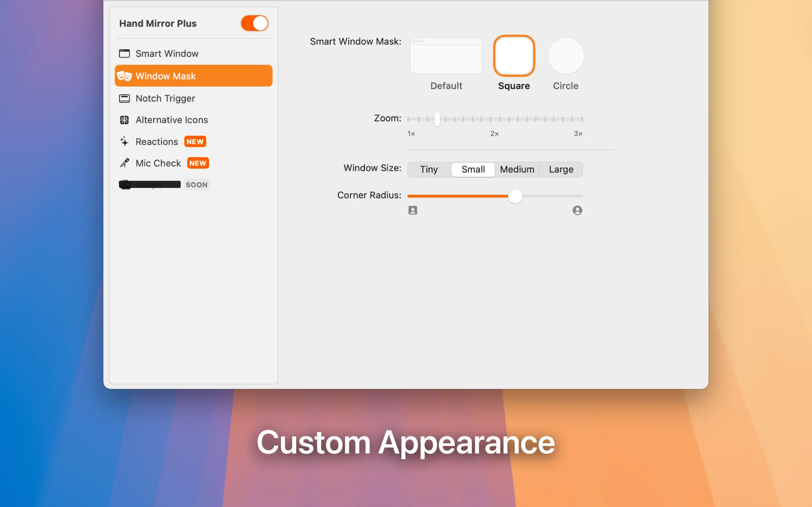Choose the Square window mask
The width and height of the screenshot is (812, 507).
(x=514, y=56)
